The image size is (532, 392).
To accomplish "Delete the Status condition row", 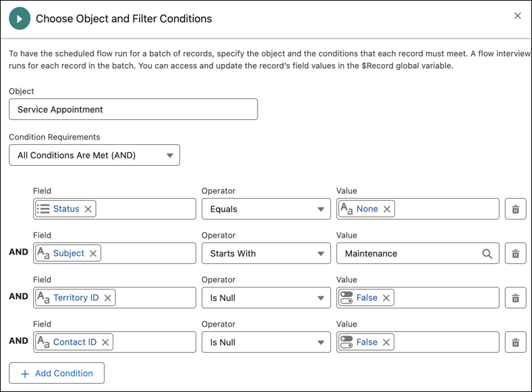I will [515, 209].
